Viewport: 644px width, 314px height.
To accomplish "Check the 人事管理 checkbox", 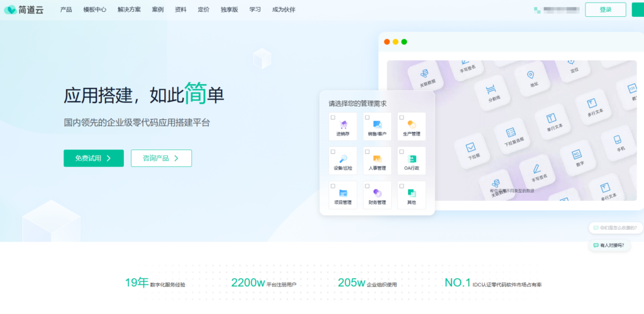I will [367, 151].
